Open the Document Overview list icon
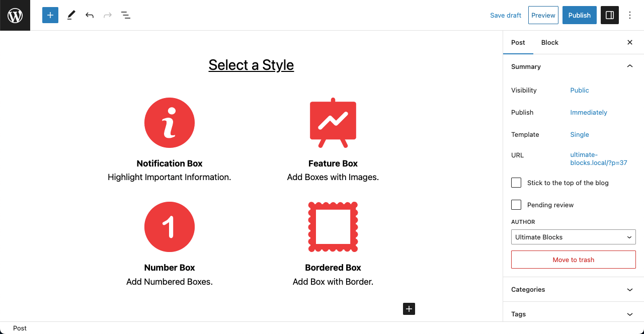This screenshot has height=334, width=644. [126, 15]
